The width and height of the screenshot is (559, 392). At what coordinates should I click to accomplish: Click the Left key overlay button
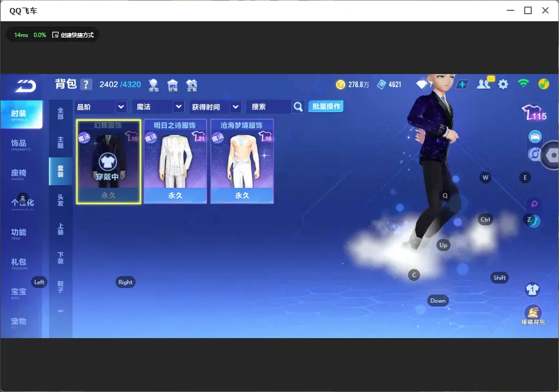39,282
